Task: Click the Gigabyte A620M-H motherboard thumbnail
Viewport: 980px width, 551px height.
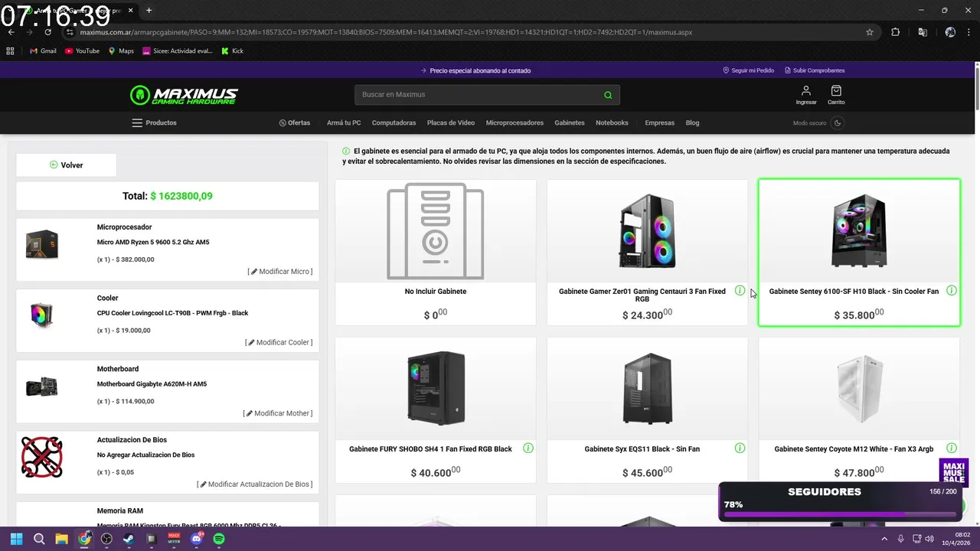Action: 41,386
